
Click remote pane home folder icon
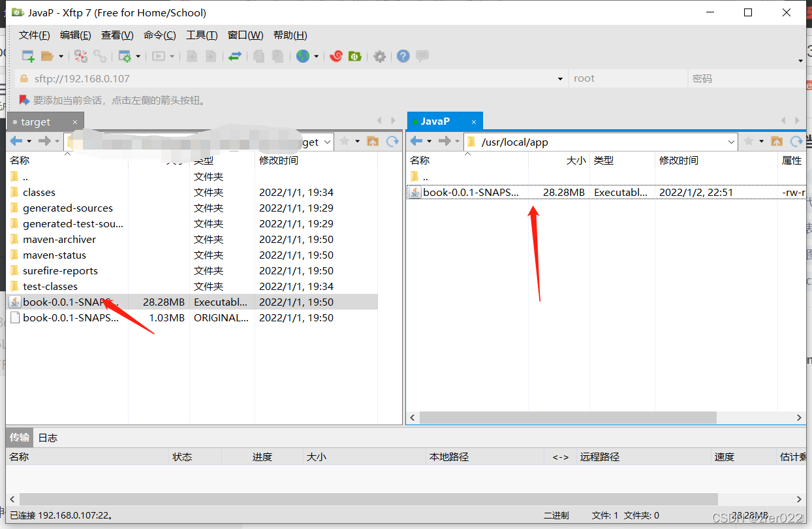pos(777,141)
